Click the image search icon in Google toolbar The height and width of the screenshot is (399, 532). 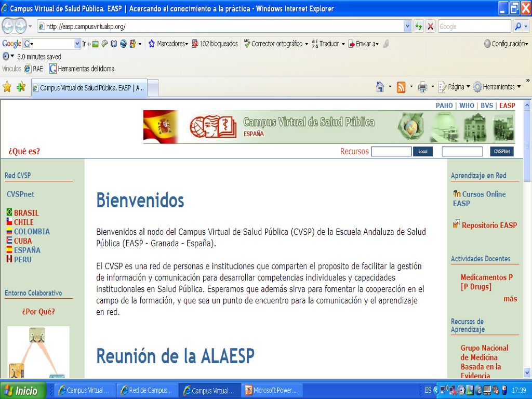tap(96, 44)
